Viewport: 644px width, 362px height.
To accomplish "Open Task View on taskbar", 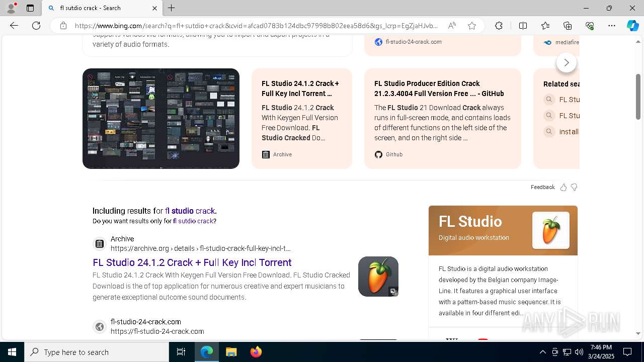I will click(x=181, y=352).
